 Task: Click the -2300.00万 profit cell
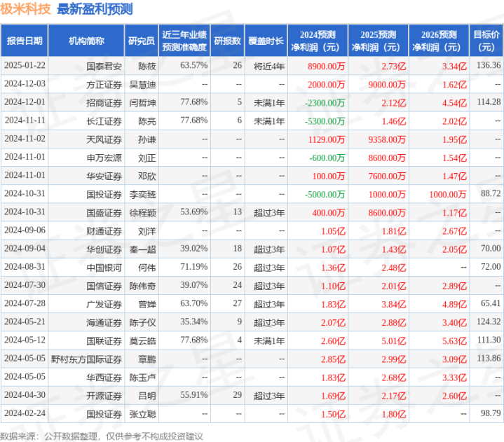pos(325,103)
